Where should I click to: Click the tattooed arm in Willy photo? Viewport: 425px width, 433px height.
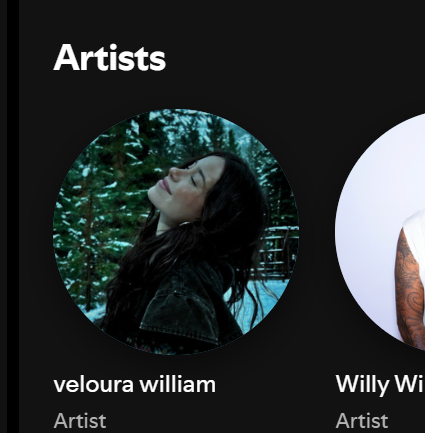coord(409,290)
